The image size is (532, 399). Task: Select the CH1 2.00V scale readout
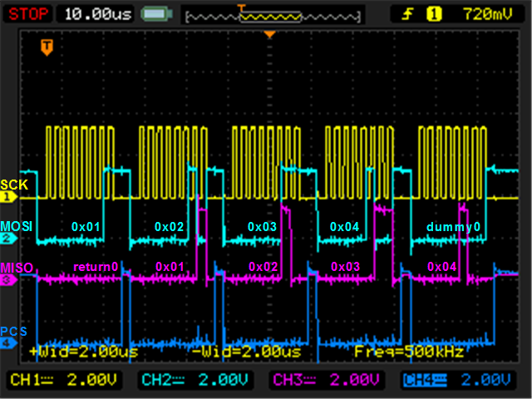[x=64, y=380]
